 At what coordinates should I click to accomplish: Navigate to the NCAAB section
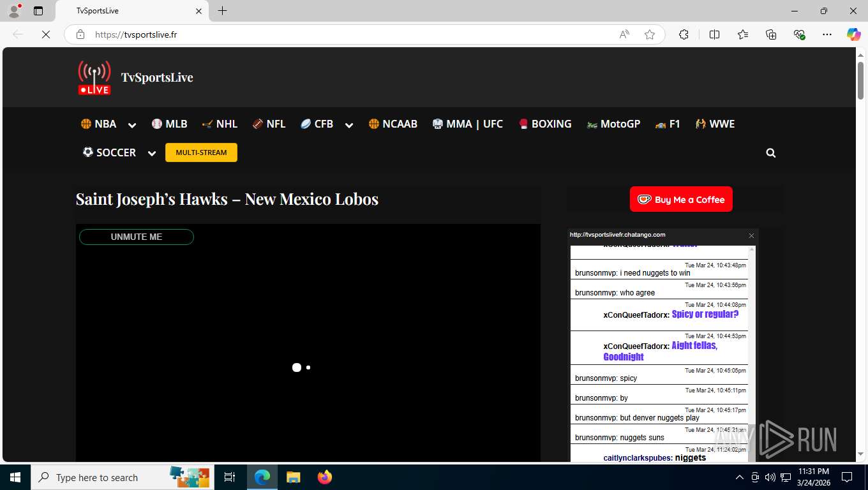coord(393,124)
